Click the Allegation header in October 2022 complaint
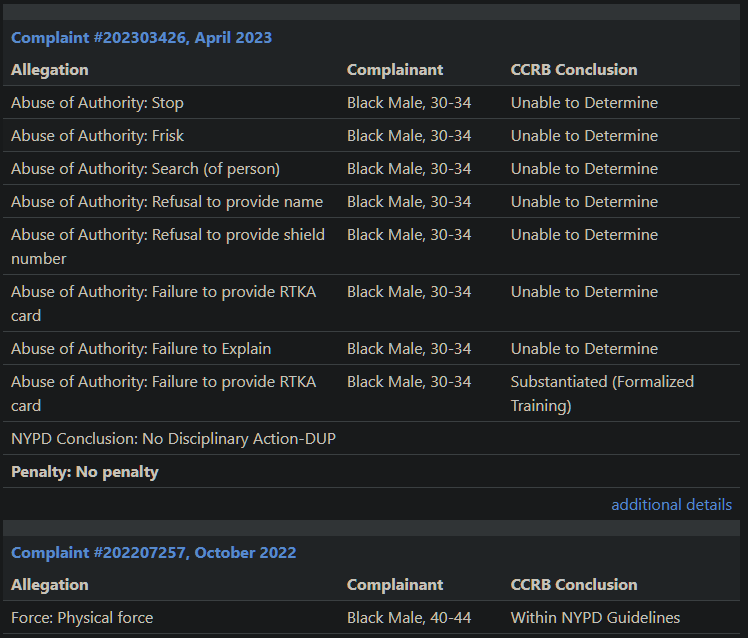 [x=50, y=585]
